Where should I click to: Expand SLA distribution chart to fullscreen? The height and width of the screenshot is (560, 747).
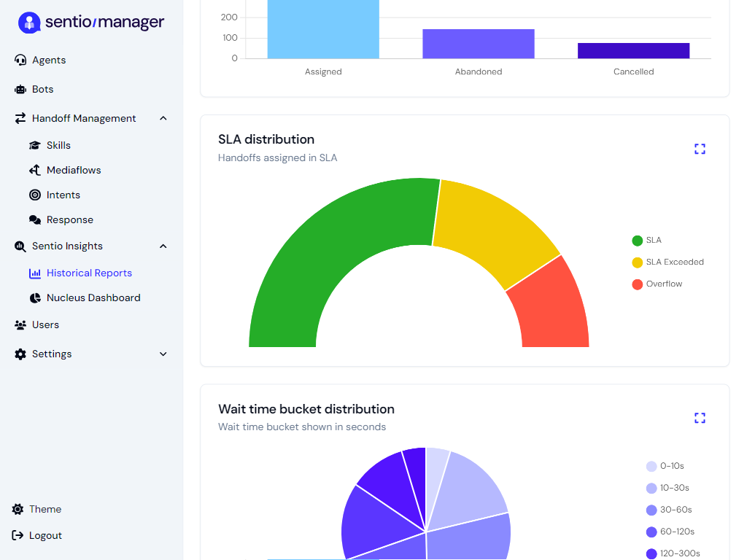pyautogui.click(x=700, y=149)
